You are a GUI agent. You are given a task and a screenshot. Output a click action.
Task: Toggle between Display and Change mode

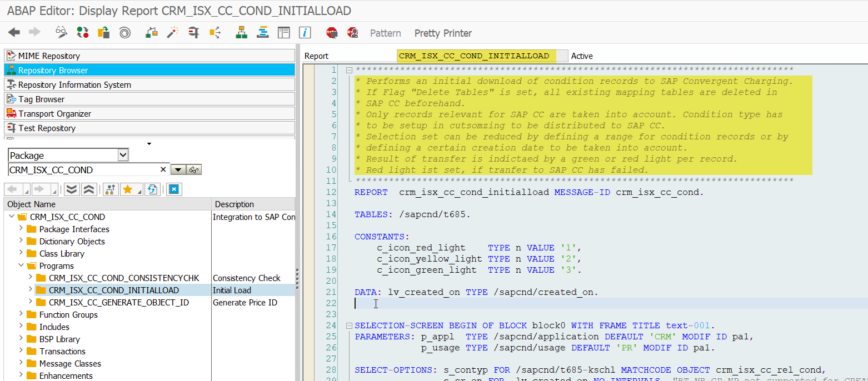(61, 33)
